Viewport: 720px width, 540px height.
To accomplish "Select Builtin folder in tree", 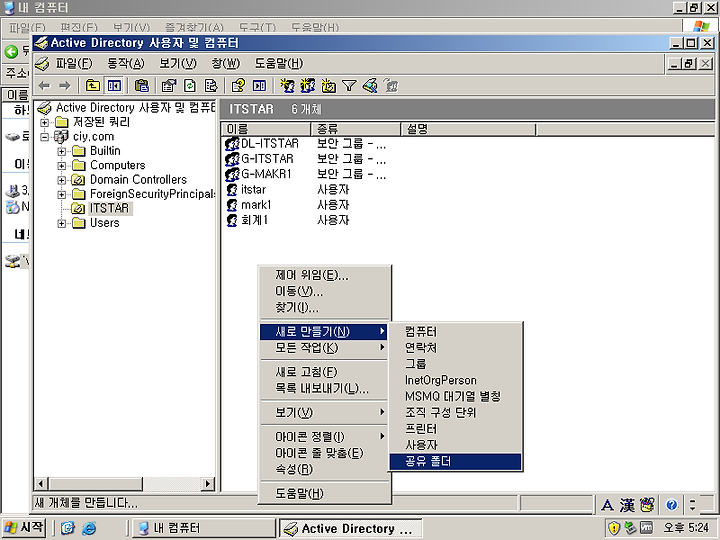I will click(105, 151).
